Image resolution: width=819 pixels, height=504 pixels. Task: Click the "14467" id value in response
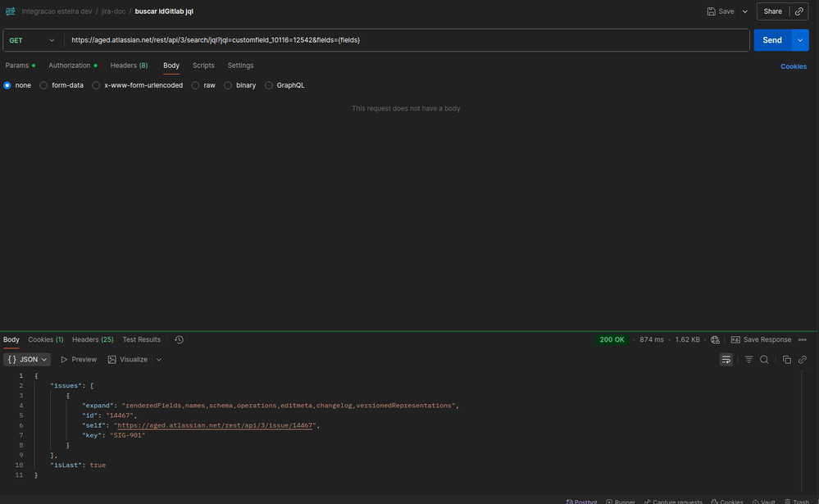pyautogui.click(x=120, y=415)
